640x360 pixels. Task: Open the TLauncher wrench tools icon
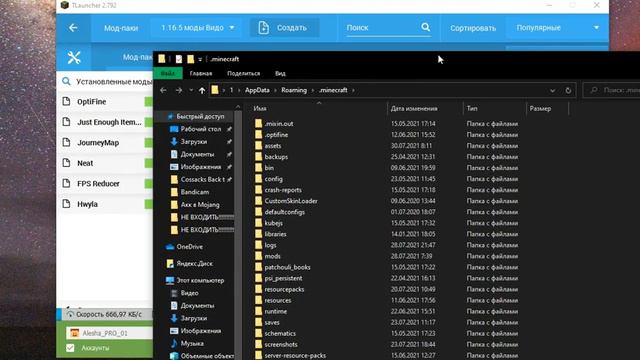(x=74, y=57)
